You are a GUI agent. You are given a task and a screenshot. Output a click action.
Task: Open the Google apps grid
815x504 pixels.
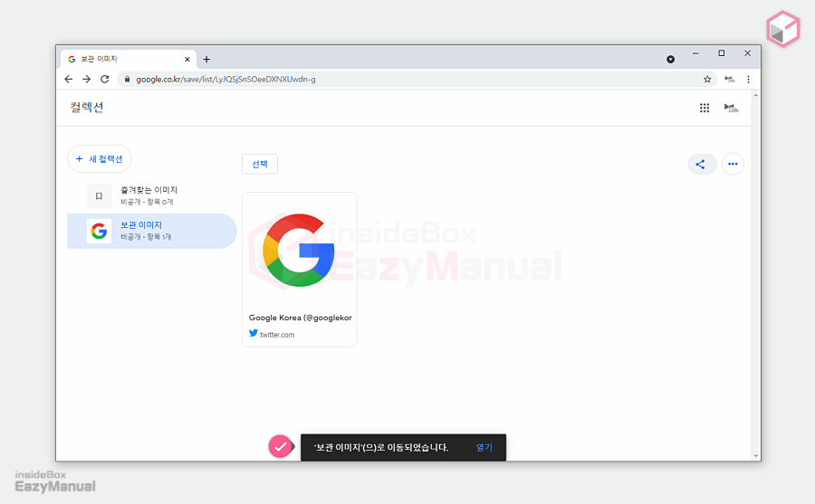click(705, 108)
